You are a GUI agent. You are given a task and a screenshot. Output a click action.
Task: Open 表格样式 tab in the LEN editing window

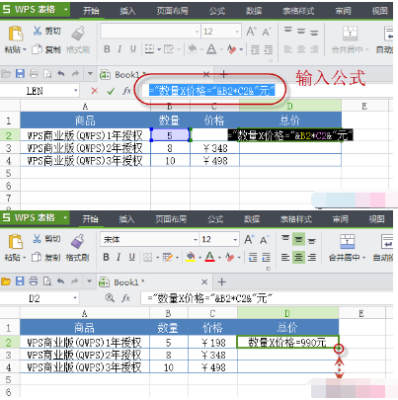pyautogui.click(x=298, y=11)
